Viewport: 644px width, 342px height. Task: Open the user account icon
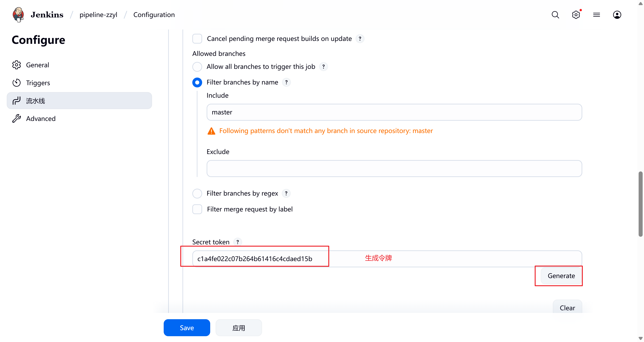617,15
